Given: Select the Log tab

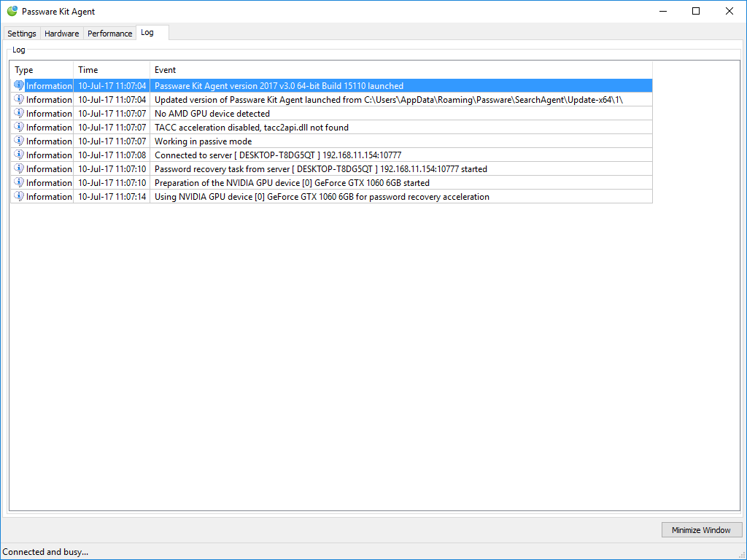Looking at the screenshot, I should click(x=152, y=32).
